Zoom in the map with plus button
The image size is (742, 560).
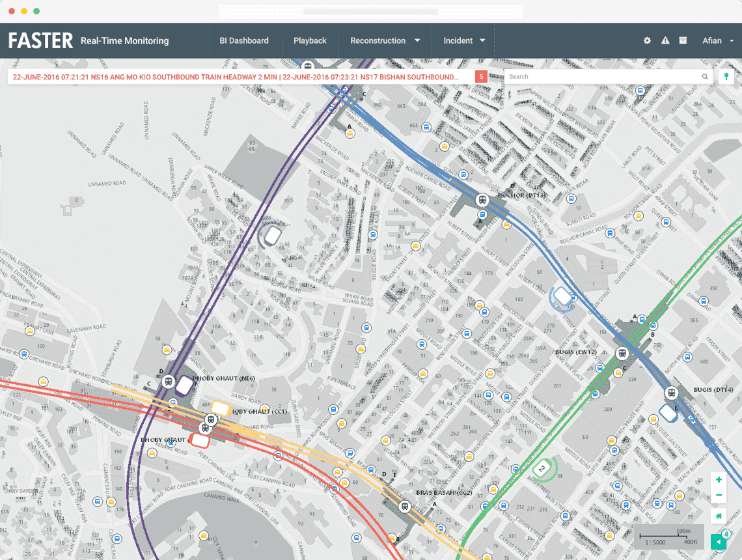719,480
